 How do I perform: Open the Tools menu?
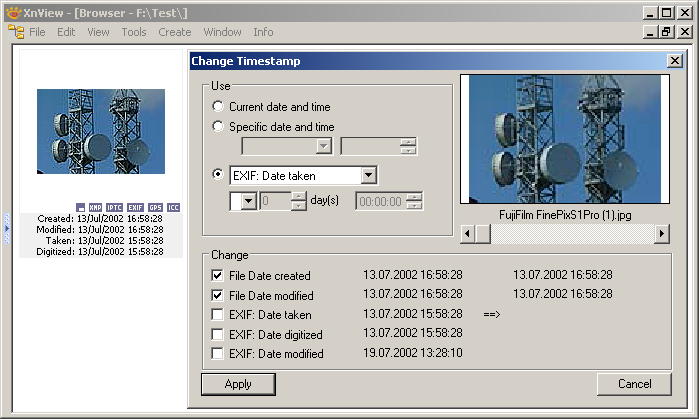(x=133, y=32)
